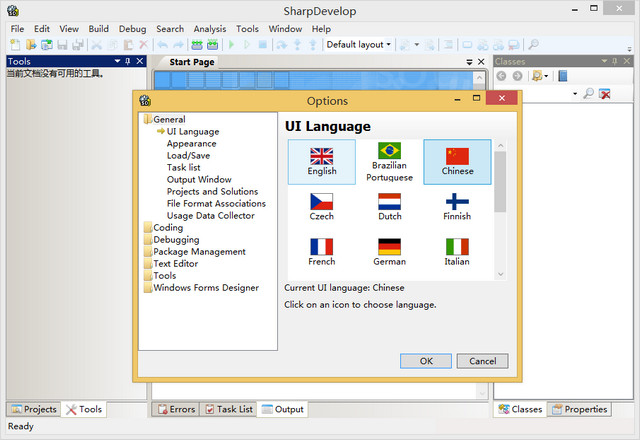This screenshot has height=440, width=640.
Task: Click the main toolbar magnifier Find icon
Action: pyautogui.click(x=533, y=44)
